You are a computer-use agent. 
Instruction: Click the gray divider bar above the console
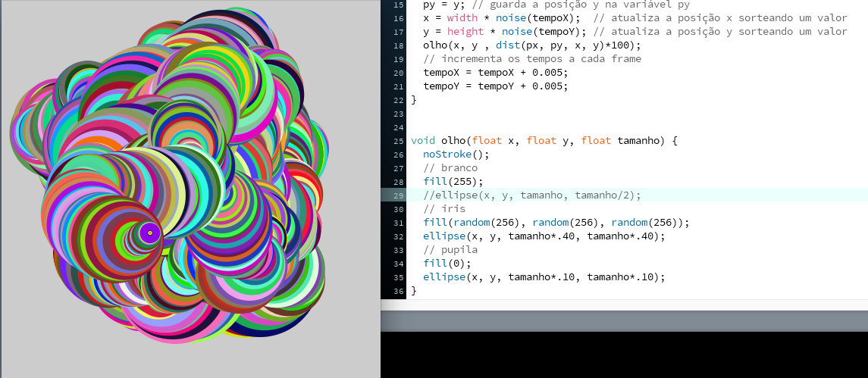(x=624, y=321)
